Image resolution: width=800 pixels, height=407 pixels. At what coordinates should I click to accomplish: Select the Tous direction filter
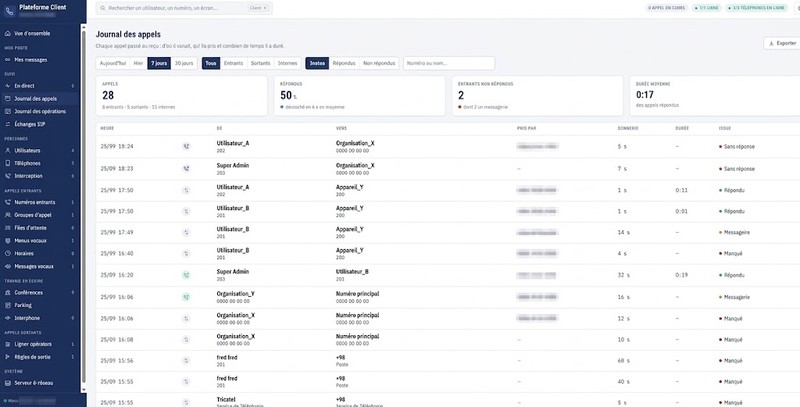point(211,63)
